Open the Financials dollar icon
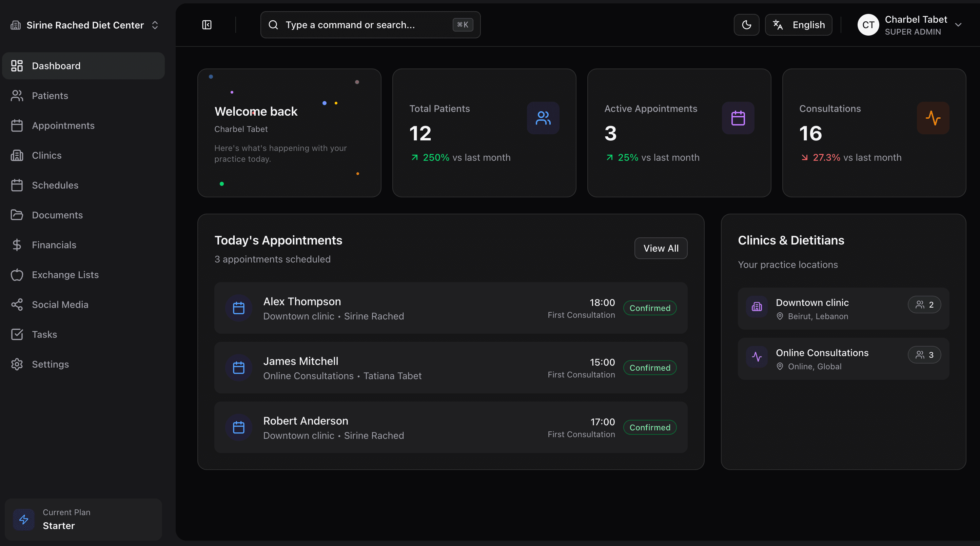The image size is (980, 546). point(17,245)
